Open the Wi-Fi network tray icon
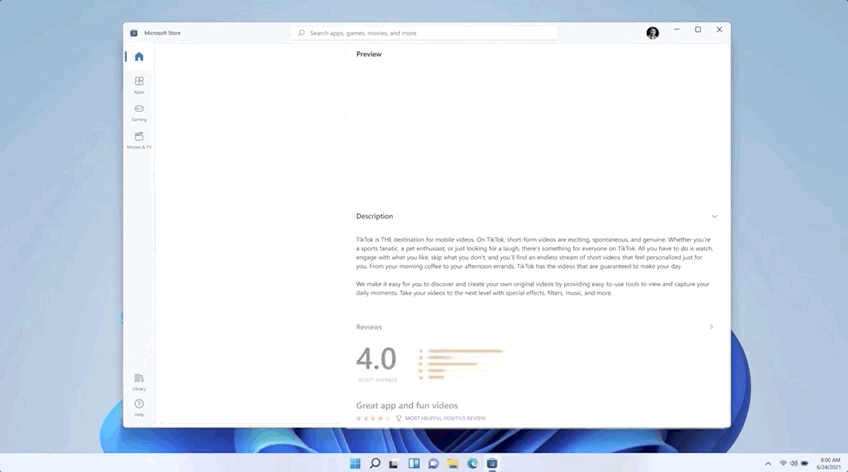 [783, 463]
